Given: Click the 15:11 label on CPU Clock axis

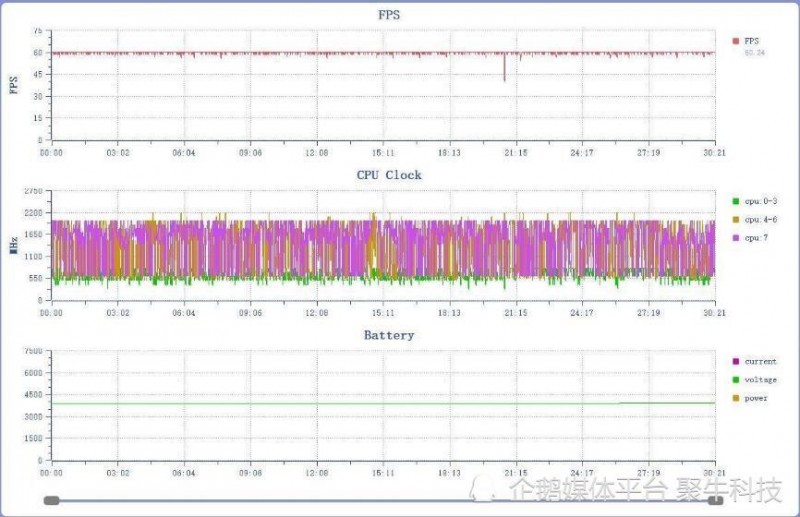Looking at the screenshot, I should point(383,313).
